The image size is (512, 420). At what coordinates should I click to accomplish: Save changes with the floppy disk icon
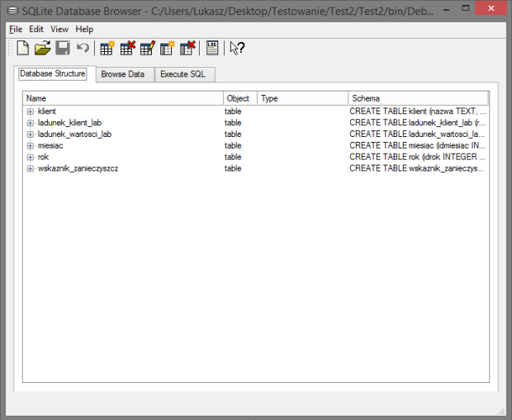[x=63, y=49]
